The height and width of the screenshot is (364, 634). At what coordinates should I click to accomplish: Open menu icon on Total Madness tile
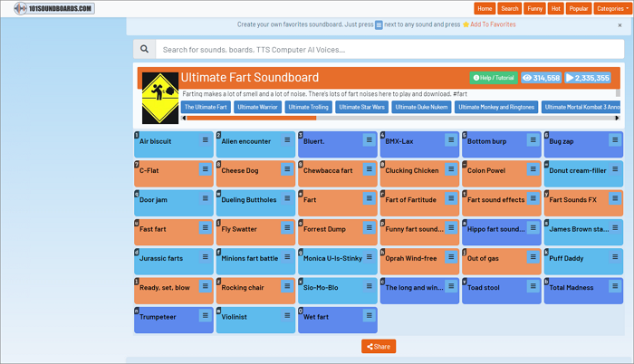tap(615, 287)
